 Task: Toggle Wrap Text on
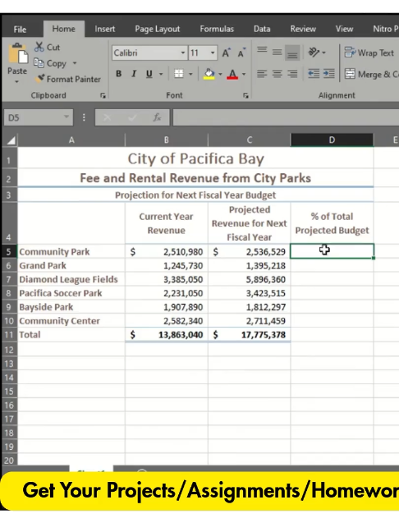pos(369,53)
